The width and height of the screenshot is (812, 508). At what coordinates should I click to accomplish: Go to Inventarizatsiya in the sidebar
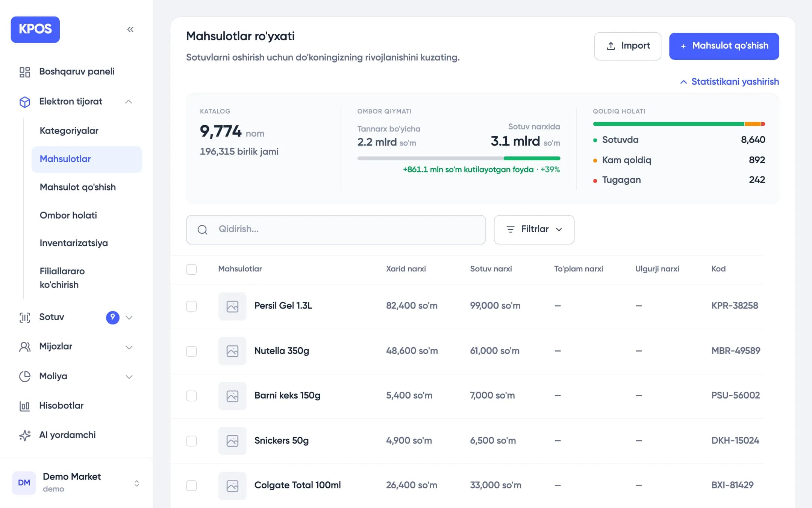tap(74, 243)
